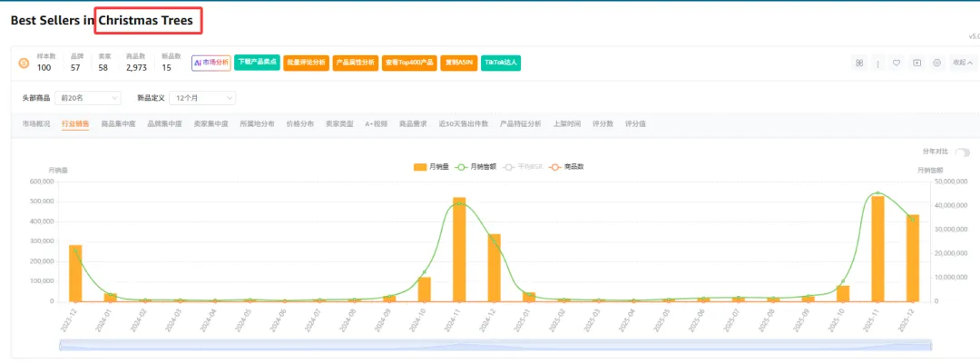This screenshot has height=363, width=980.
Task: Click the orange 复制ASIN button
Action: pos(459,63)
